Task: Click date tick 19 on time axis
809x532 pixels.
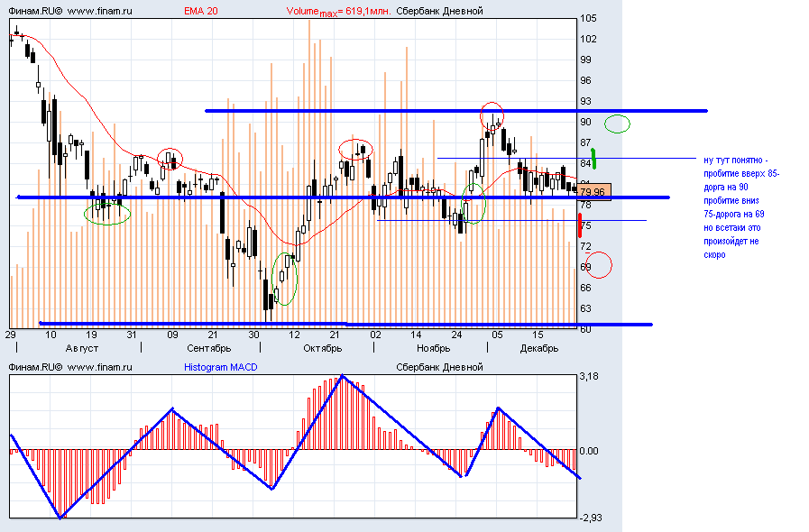Action: coord(91,335)
